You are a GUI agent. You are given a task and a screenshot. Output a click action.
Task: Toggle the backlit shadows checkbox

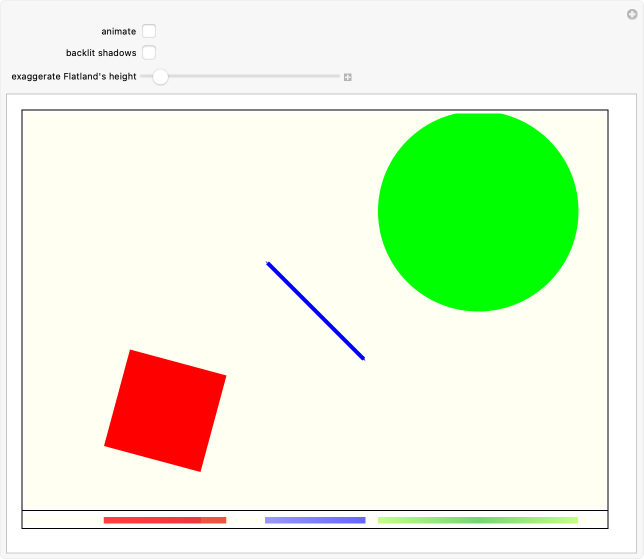point(149,52)
